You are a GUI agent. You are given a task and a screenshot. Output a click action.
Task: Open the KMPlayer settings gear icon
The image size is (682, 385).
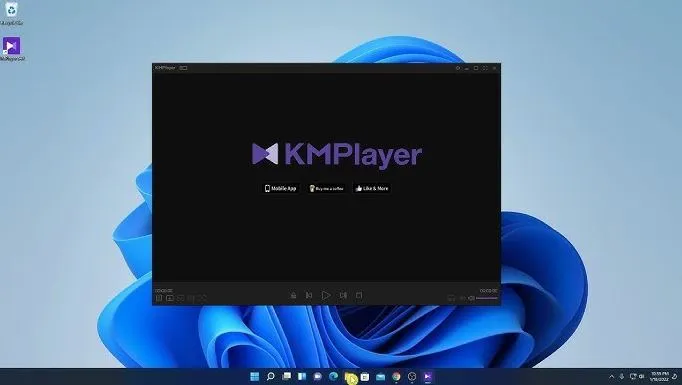pos(458,68)
